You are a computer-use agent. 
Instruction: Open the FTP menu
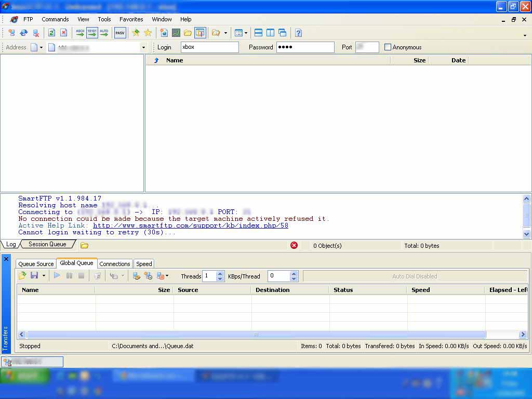pos(28,19)
